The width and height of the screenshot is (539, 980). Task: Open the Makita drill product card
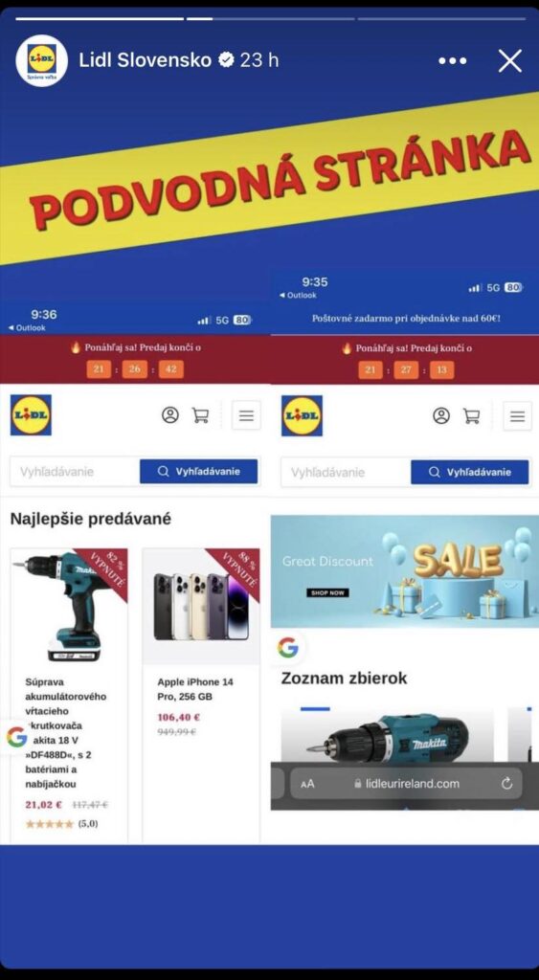(69, 694)
